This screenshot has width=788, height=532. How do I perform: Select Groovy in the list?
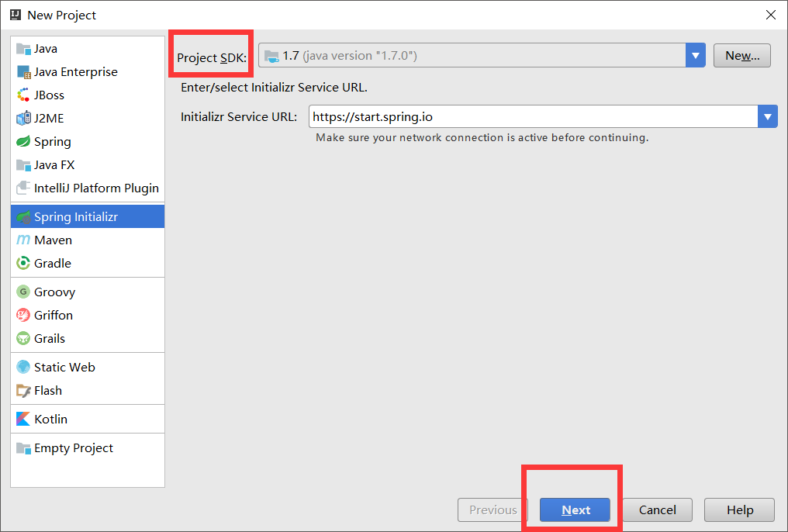(88, 292)
